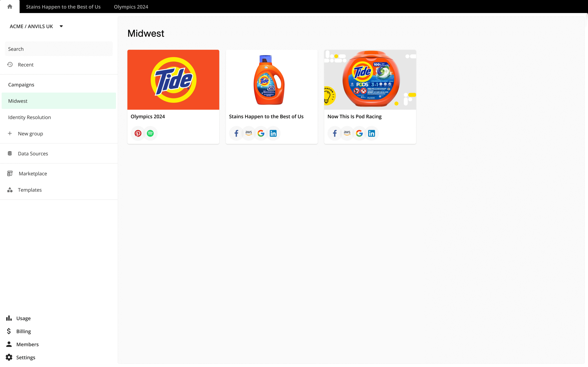Click Pinterest icon on Olympics 2024 card
Image resolution: width=588 pixels, height=367 pixels.
(138, 133)
